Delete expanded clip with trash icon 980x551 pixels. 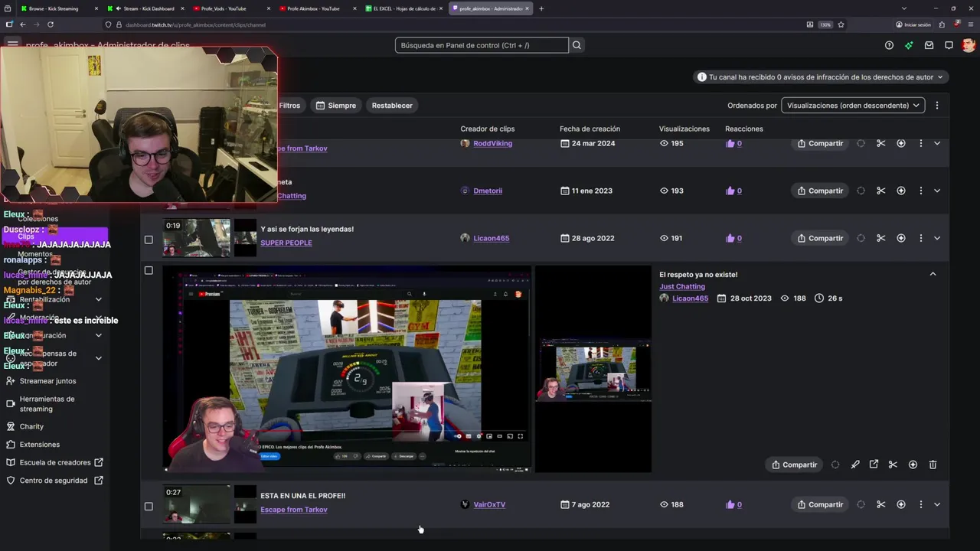pos(933,465)
